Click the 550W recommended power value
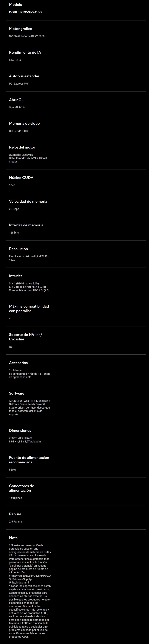Image resolution: width=149 pixels, height=644 pixels. (x=12, y=470)
